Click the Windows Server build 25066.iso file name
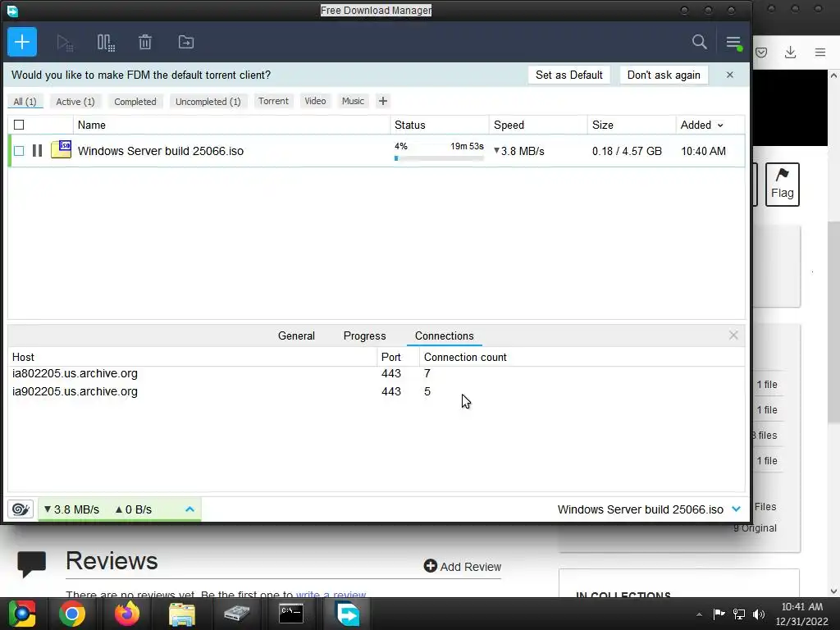Image resolution: width=840 pixels, height=630 pixels. point(160,151)
